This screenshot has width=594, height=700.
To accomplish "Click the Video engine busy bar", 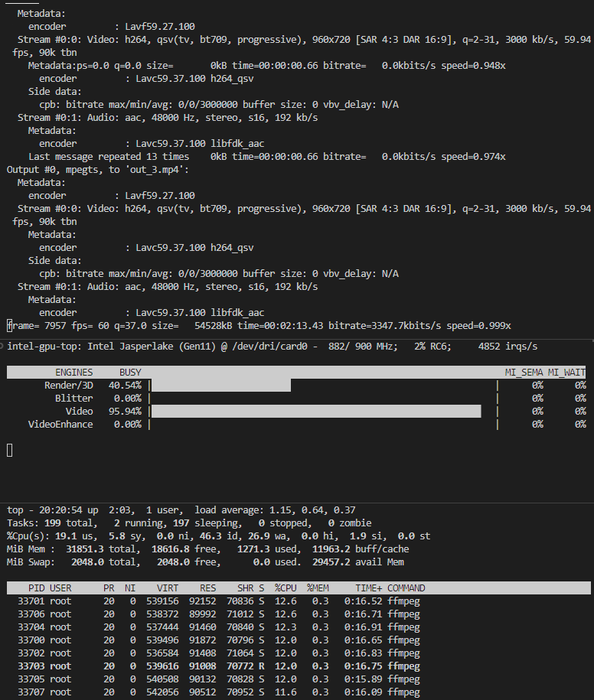I will [x=316, y=411].
